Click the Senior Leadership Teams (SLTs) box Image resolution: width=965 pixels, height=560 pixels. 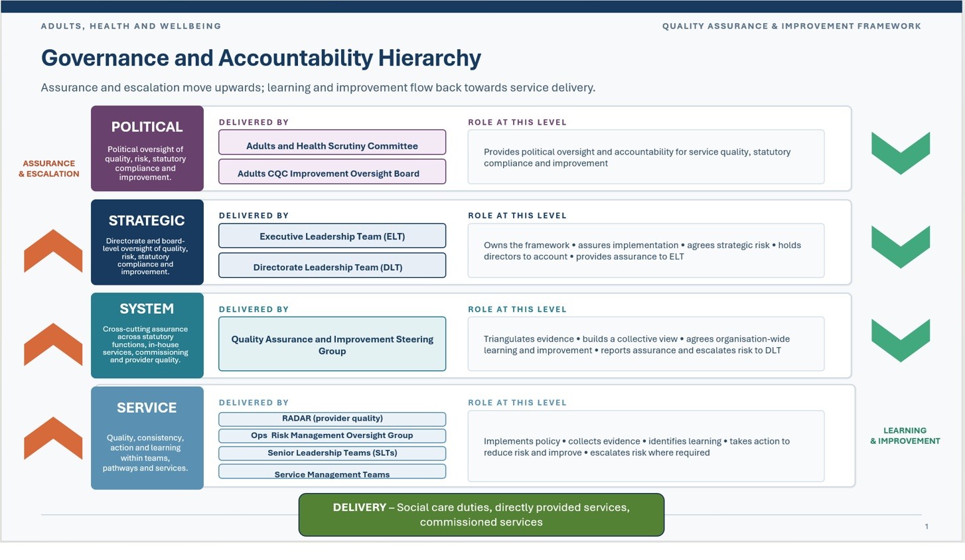[333, 453]
